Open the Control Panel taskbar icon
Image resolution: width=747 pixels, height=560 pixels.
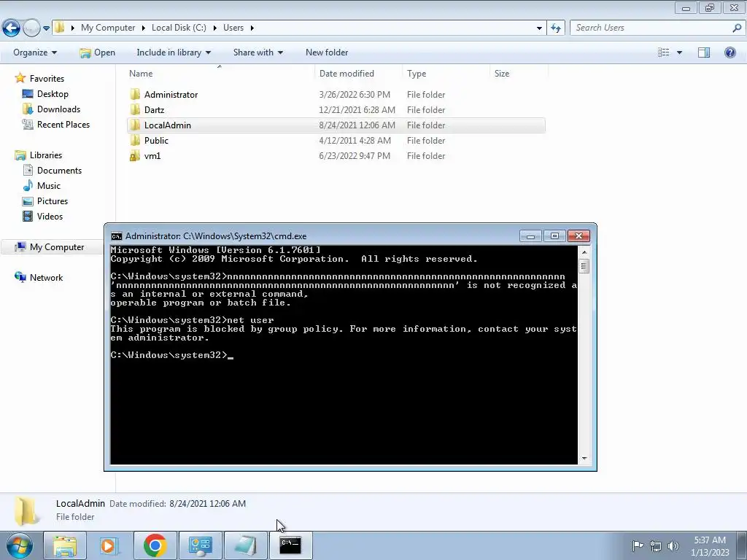coord(200,546)
